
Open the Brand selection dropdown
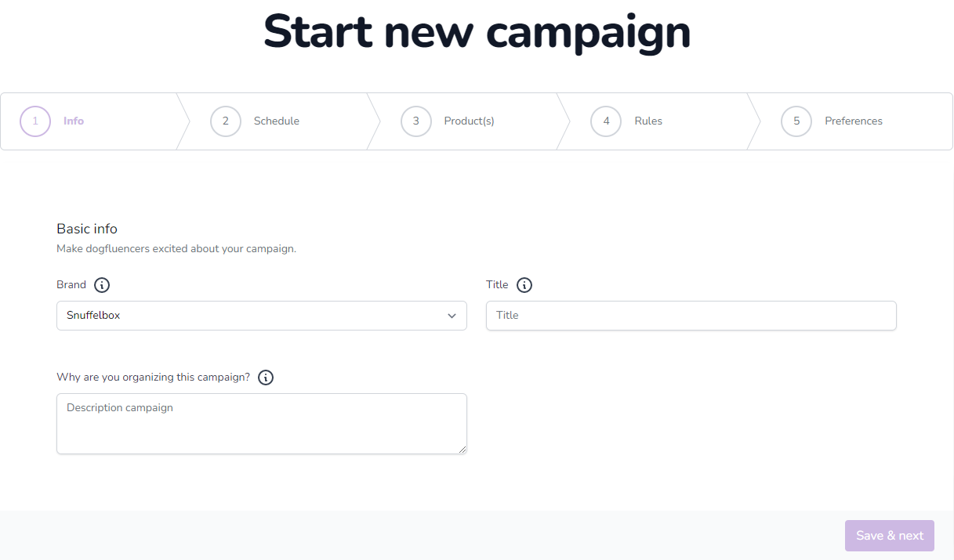point(262,315)
